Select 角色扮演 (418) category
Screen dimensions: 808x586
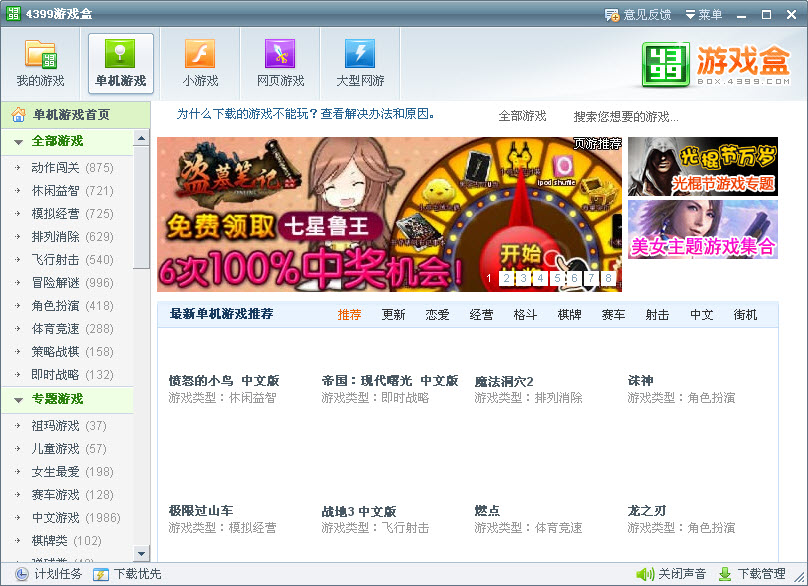[72, 306]
